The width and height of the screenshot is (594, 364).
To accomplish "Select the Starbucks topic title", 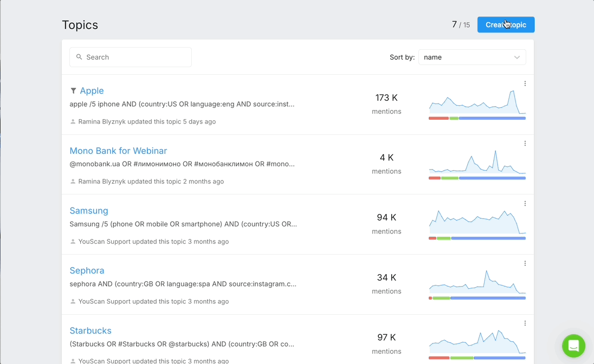I will [91, 330].
